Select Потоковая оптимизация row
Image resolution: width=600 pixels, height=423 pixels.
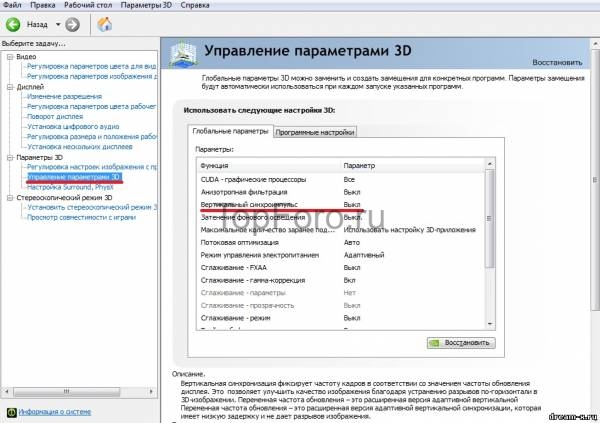tap(341, 243)
